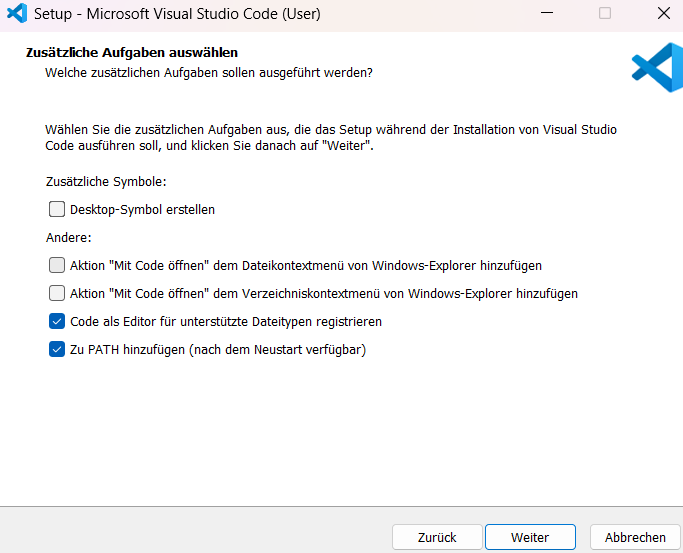Uncheck the Zu PATH hinzufügen option
This screenshot has width=683, height=553.
[x=57, y=349]
